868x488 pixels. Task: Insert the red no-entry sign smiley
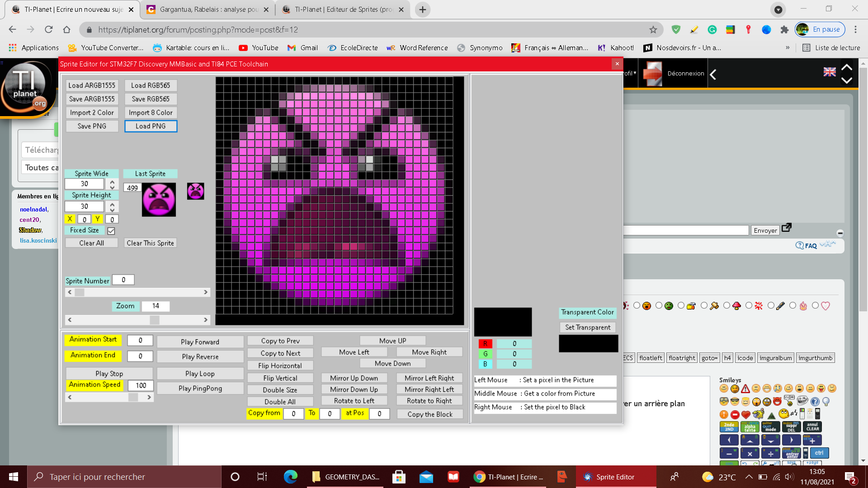click(735, 414)
